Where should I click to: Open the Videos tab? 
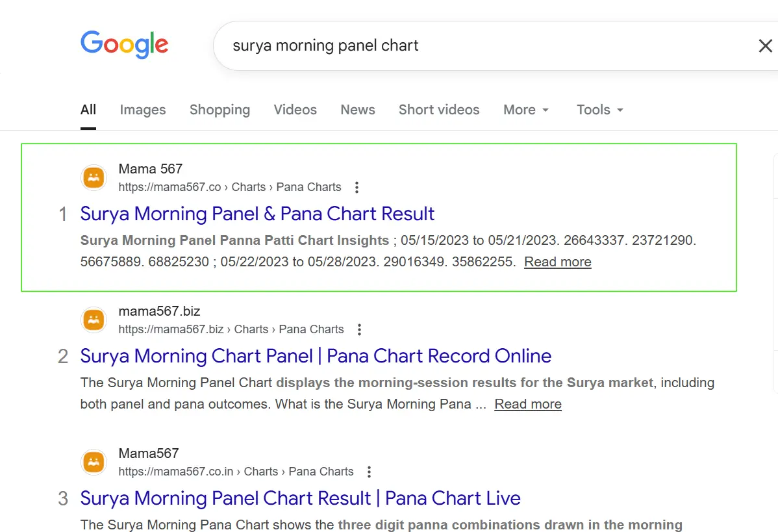pos(295,110)
